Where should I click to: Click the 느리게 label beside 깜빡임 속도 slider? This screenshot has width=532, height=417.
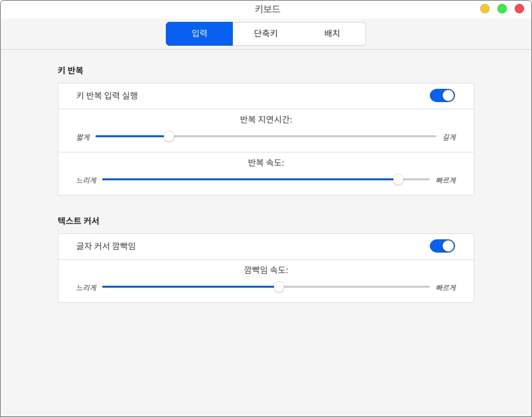coord(86,288)
